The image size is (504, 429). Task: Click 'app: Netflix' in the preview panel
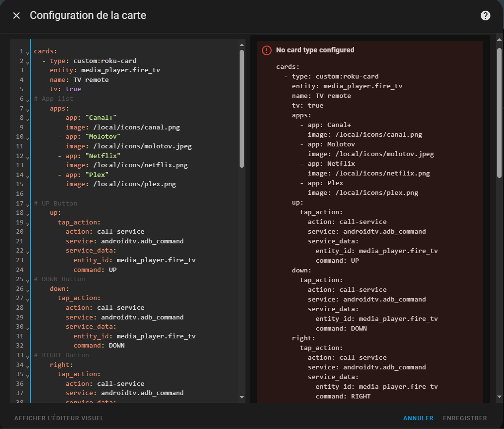click(x=331, y=164)
